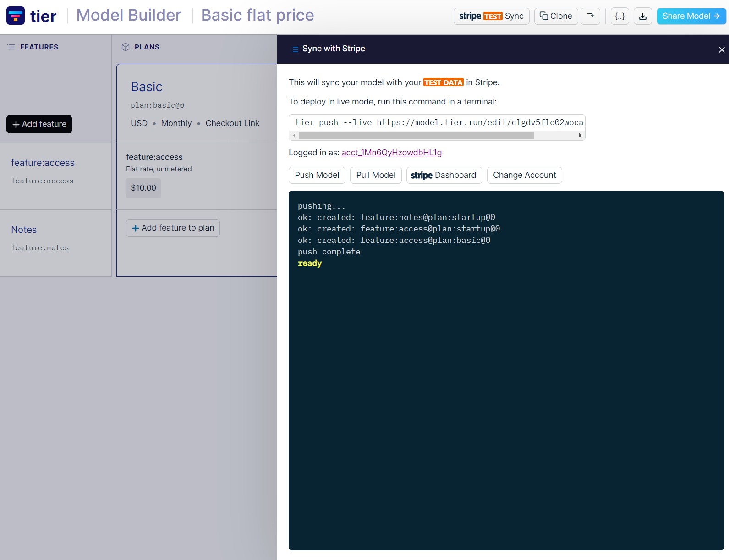
Task: Click the 'ready' status text
Action: point(310,263)
